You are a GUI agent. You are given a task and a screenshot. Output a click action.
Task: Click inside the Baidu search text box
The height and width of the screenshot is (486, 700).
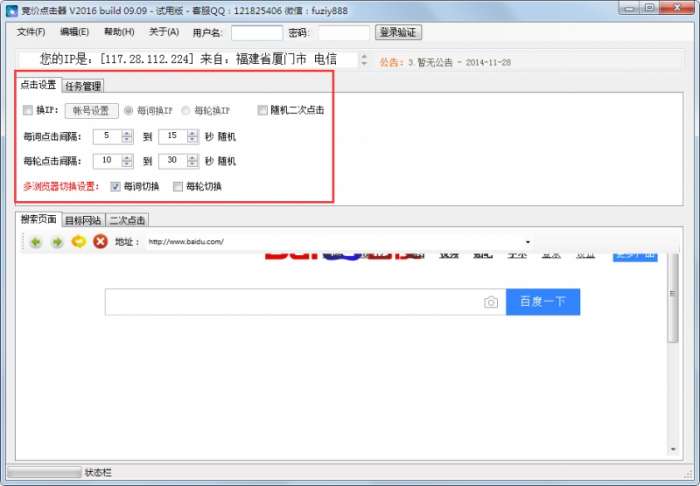pyautogui.click(x=294, y=302)
